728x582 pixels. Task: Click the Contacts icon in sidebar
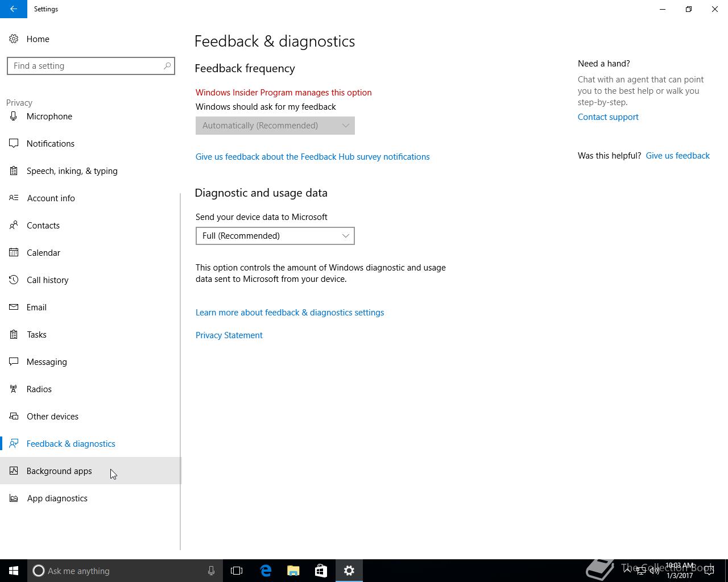point(14,226)
